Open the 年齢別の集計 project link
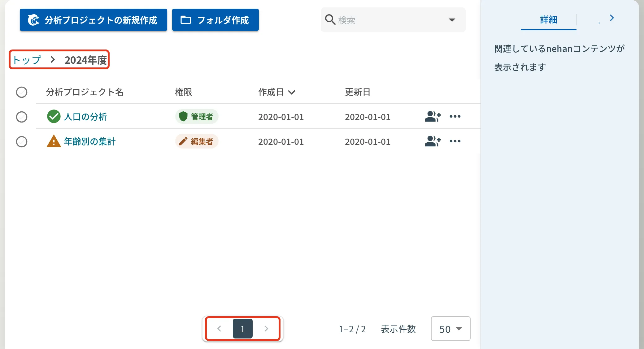This screenshot has height=349, width=644. coord(90,141)
